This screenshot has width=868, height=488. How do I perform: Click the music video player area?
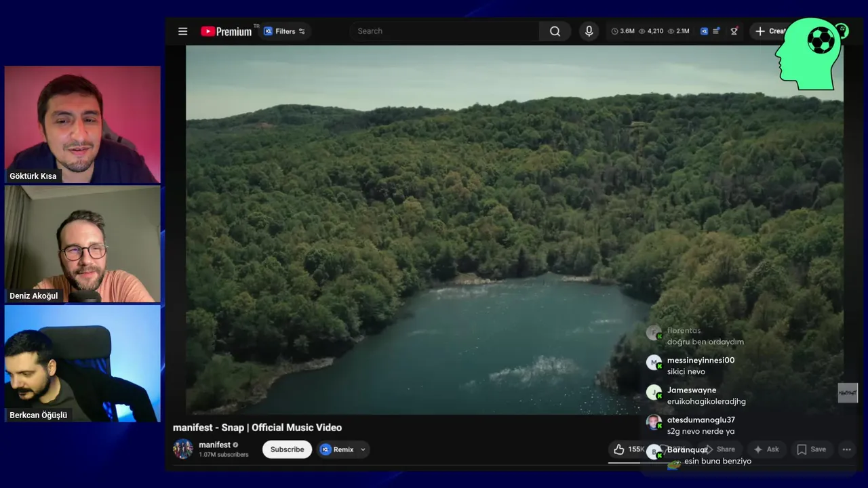[515, 229]
